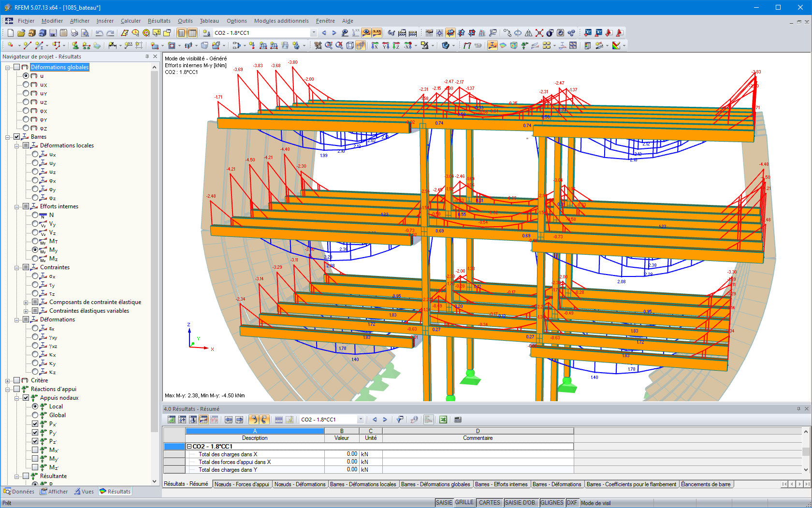Viewport: 812px width, 508px height.
Task: Click the rendering wand icon in display toolbar
Action: tap(599, 45)
